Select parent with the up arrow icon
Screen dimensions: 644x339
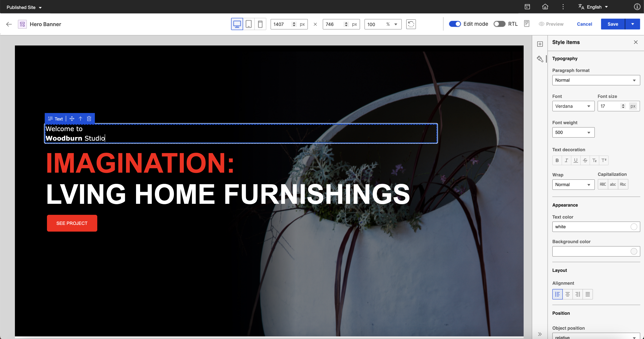80,119
